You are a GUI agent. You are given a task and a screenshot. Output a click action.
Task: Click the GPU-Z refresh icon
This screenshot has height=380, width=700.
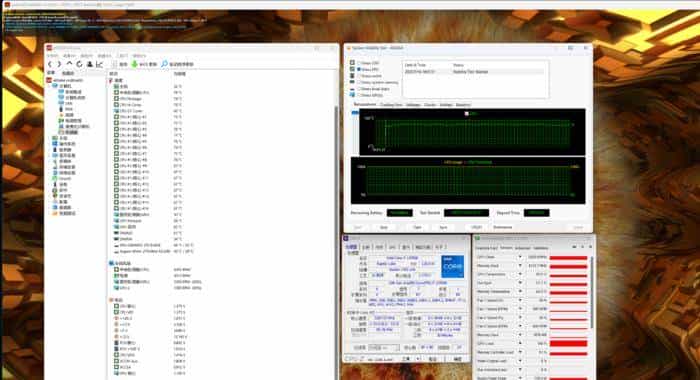(582, 247)
